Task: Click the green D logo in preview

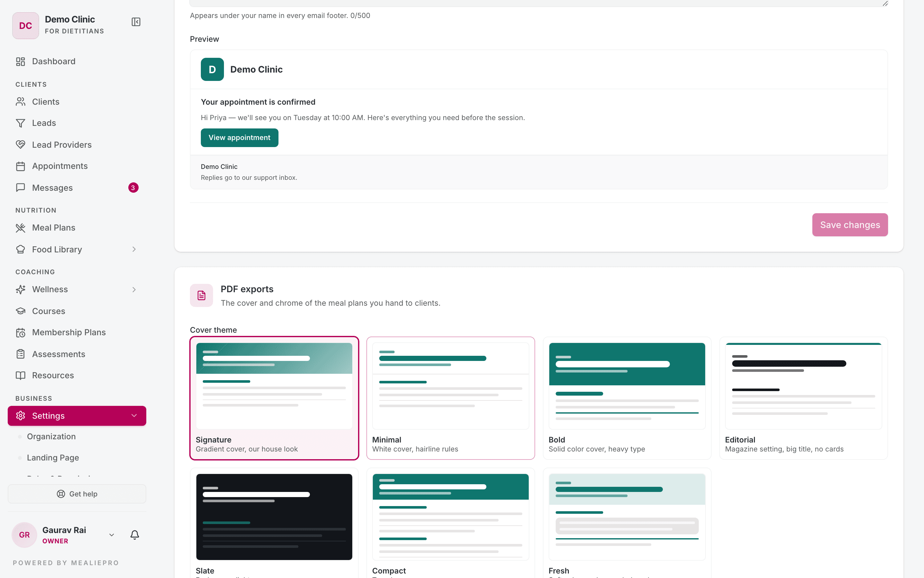Action: pyautogui.click(x=212, y=69)
